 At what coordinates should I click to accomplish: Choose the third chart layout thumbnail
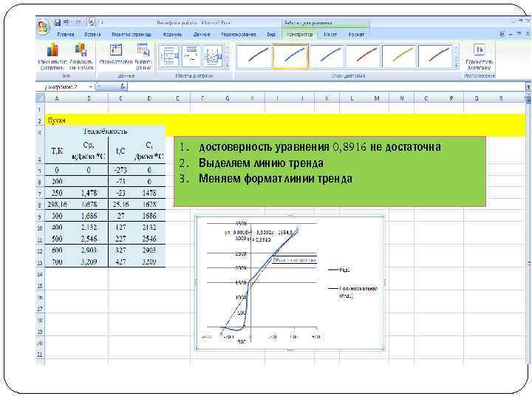[x=213, y=56]
